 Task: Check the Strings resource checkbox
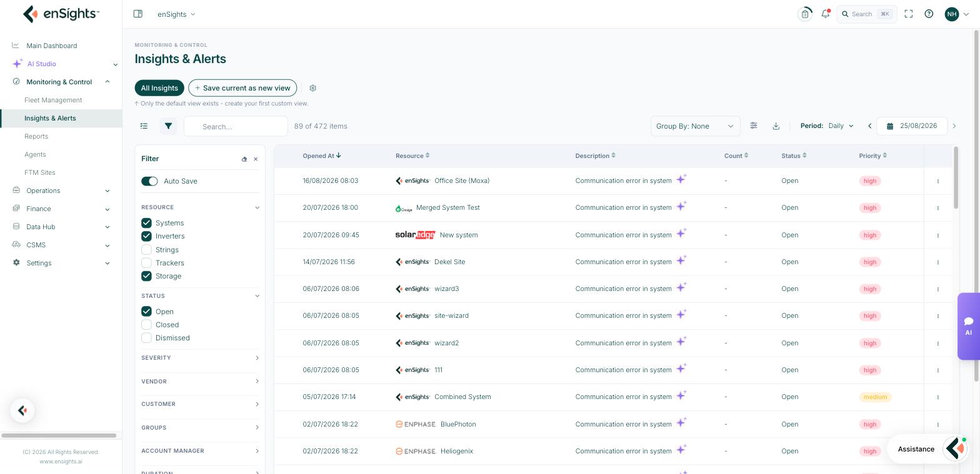coord(146,250)
